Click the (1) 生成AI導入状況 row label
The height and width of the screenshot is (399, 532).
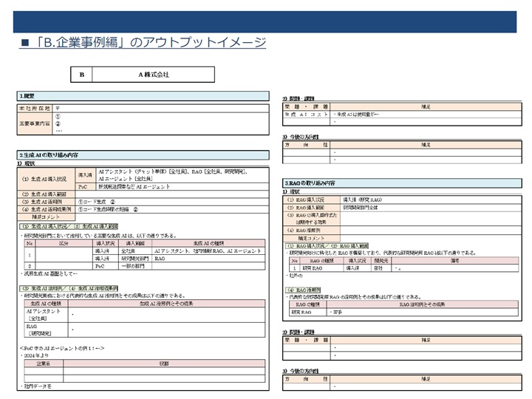point(46,179)
